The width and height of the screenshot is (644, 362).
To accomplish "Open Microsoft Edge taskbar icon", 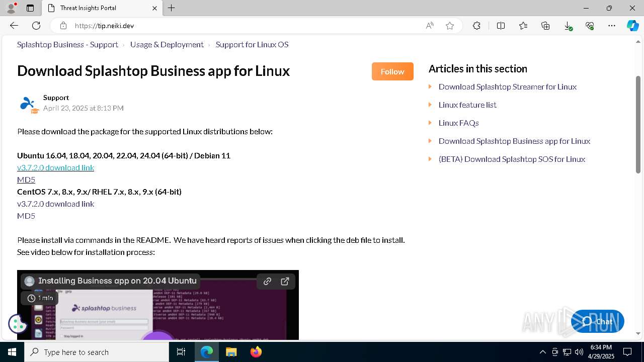I will tap(207, 352).
